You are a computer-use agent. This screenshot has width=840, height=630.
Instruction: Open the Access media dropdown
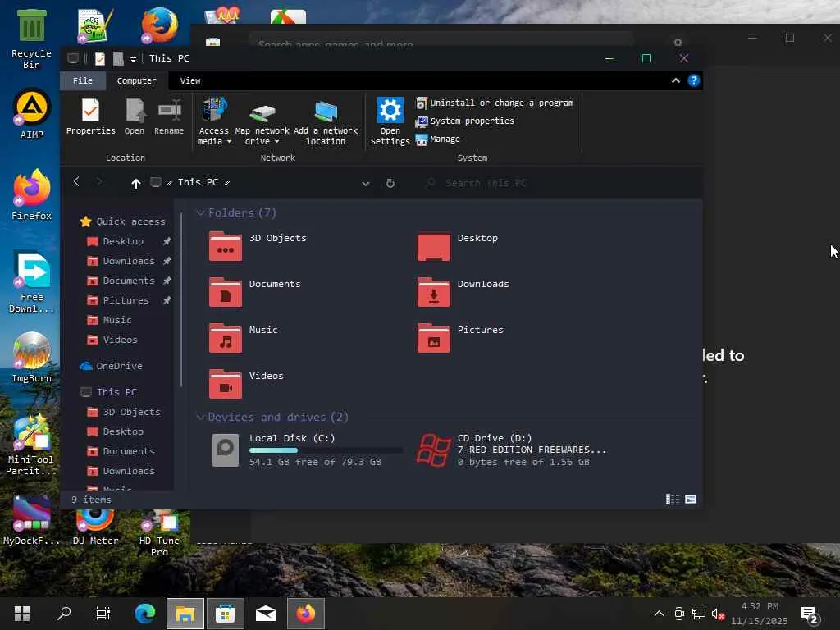pos(214,121)
